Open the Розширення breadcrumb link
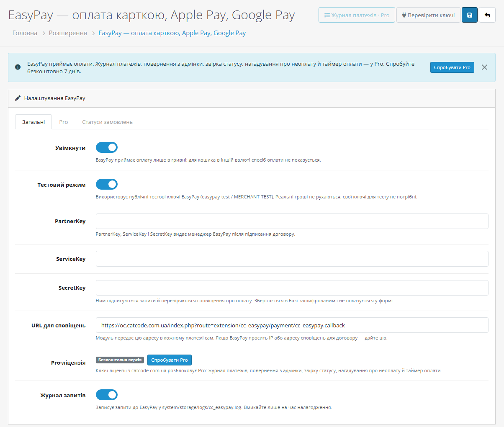The image size is (504, 427). (68, 33)
